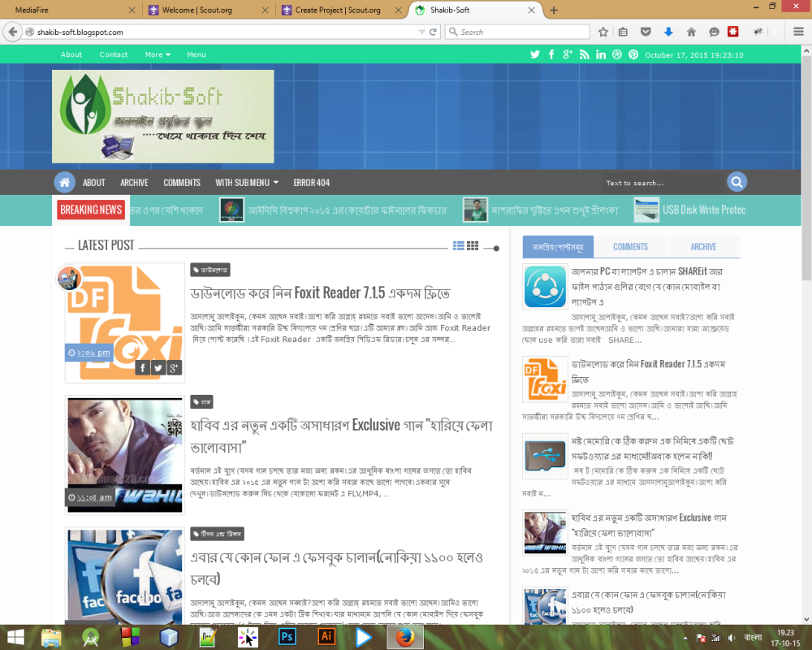Open the Menu link in top bar

pos(197,54)
